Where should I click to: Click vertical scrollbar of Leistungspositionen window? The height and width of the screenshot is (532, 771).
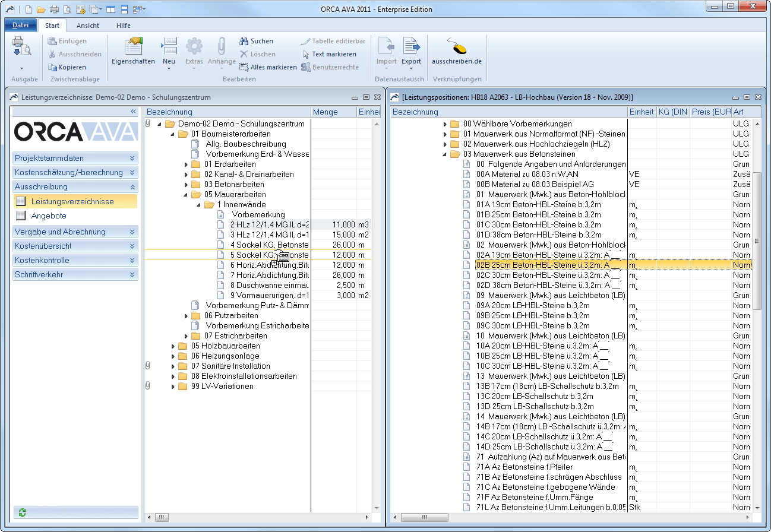[757, 240]
